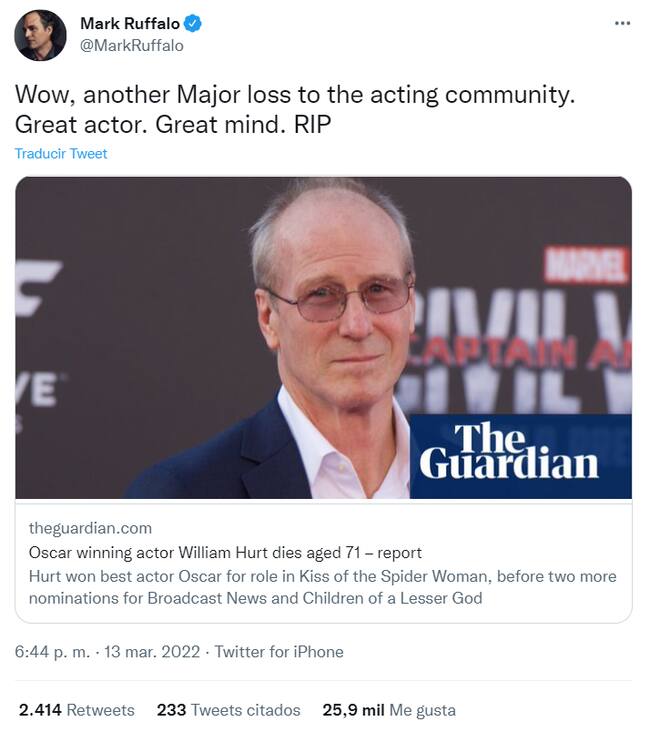Open the three-dot more options menu

[622, 23]
